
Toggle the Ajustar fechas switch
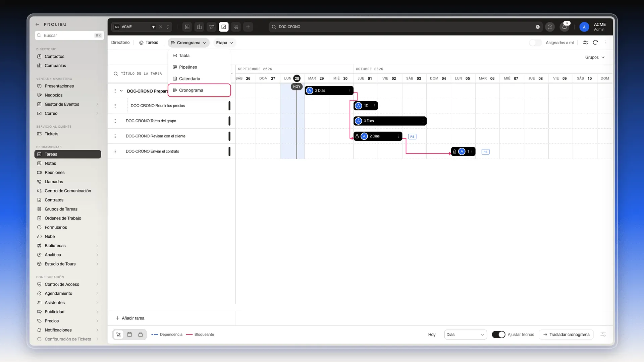(498, 335)
